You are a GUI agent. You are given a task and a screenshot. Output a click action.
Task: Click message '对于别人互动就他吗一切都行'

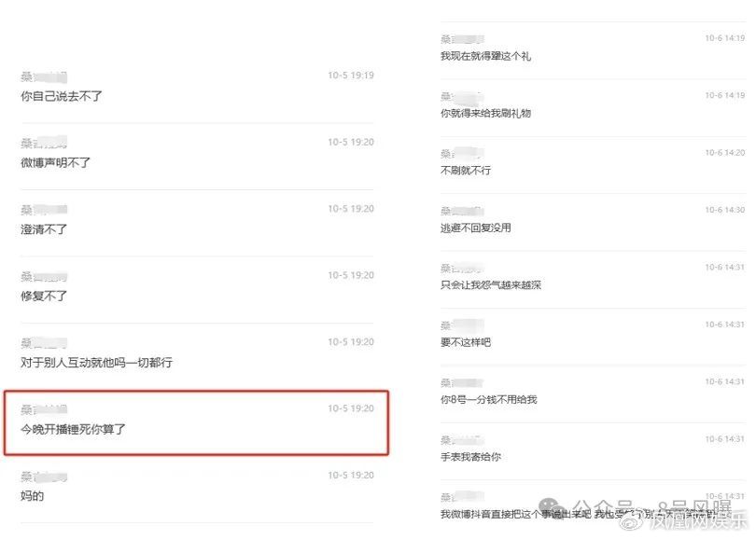(96, 362)
